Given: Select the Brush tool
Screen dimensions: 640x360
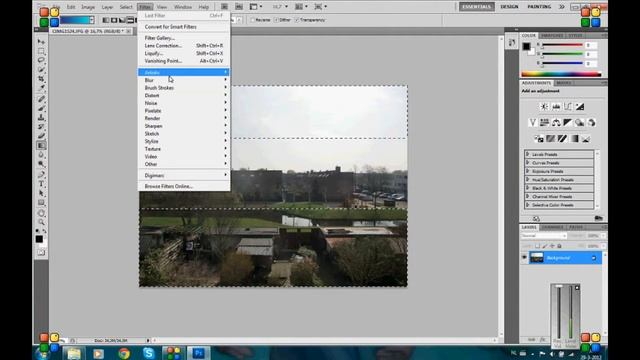Looking at the screenshot, I should point(41,108).
